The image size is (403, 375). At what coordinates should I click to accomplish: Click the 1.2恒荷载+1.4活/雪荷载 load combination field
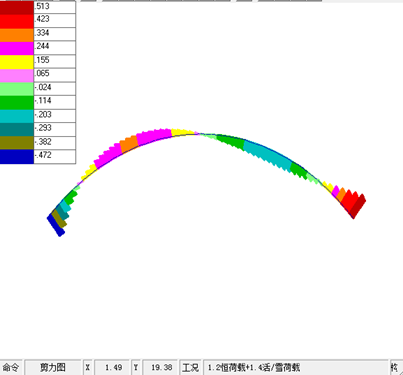(296, 367)
